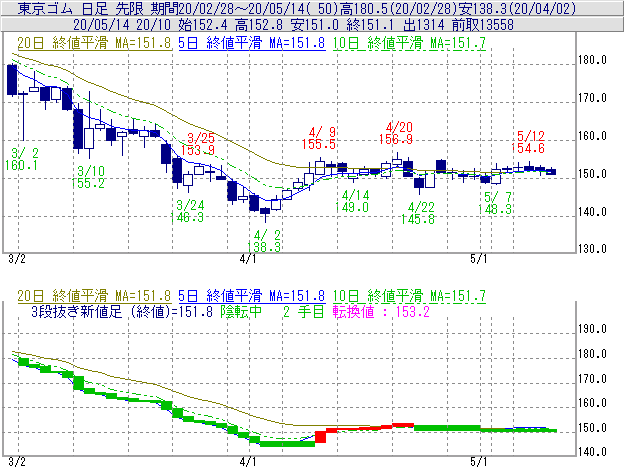
Task: Click the 転換値：153.2 text
Action: pyautogui.click(x=381, y=312)
